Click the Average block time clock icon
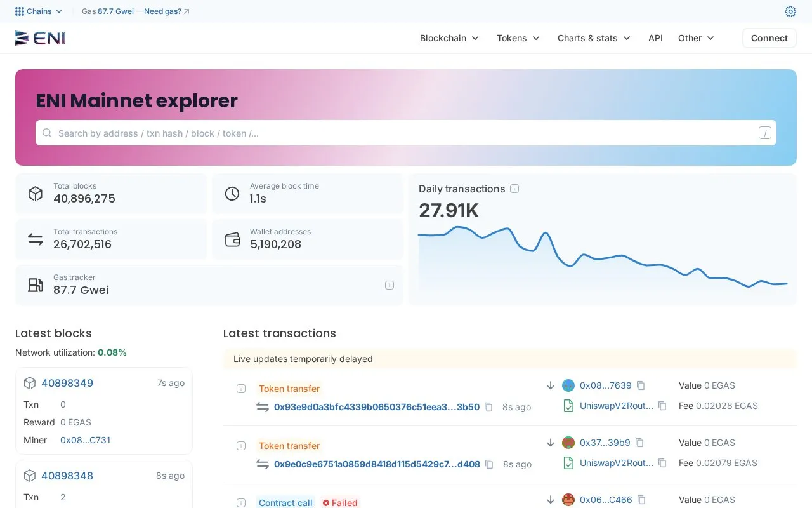Screen dimensions: 812x508 point(232,194)
